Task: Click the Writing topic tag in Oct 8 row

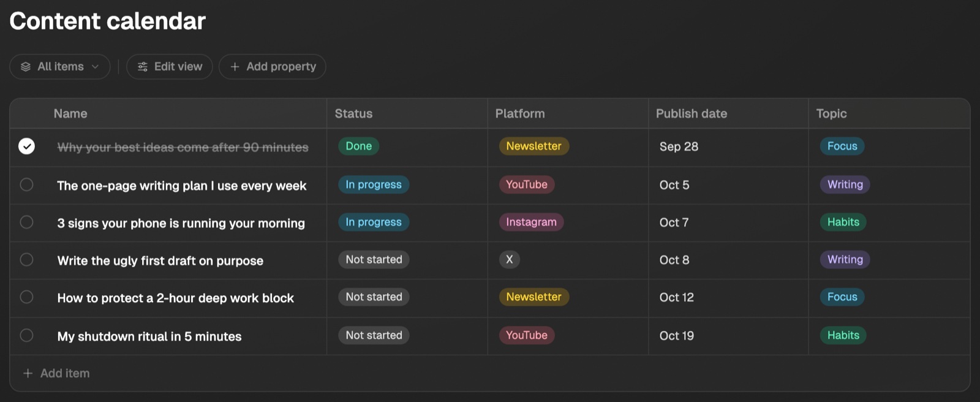Action: pyautogui.click(x=845, y=259)
